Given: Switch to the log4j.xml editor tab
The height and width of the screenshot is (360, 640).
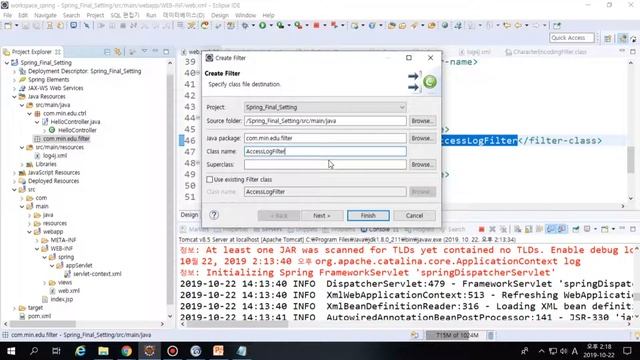Looking at the screenshot, I should tap(475, 52).
